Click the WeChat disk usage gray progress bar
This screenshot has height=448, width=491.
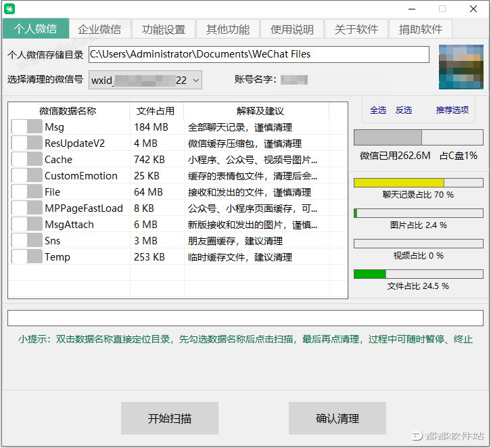(x=419, y=137)
